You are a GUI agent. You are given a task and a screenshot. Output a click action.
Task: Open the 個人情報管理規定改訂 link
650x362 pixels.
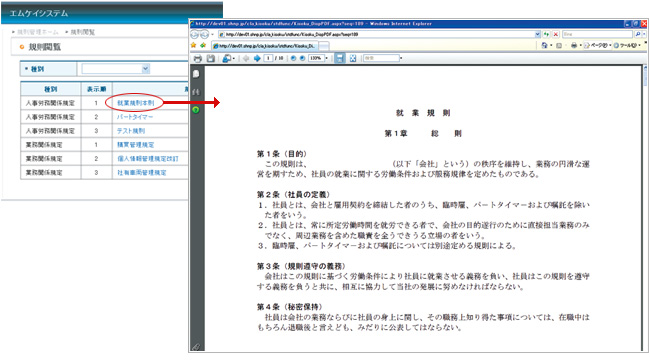[148, 158]
